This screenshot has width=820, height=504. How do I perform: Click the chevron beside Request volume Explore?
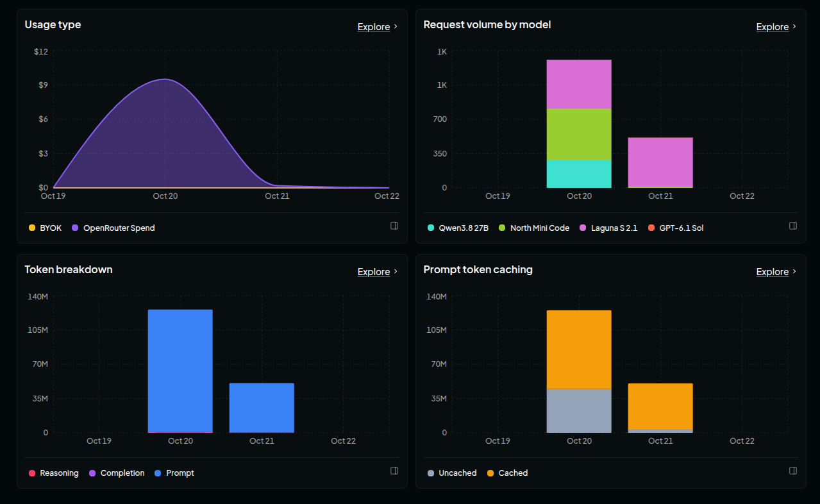click(794, 27)
